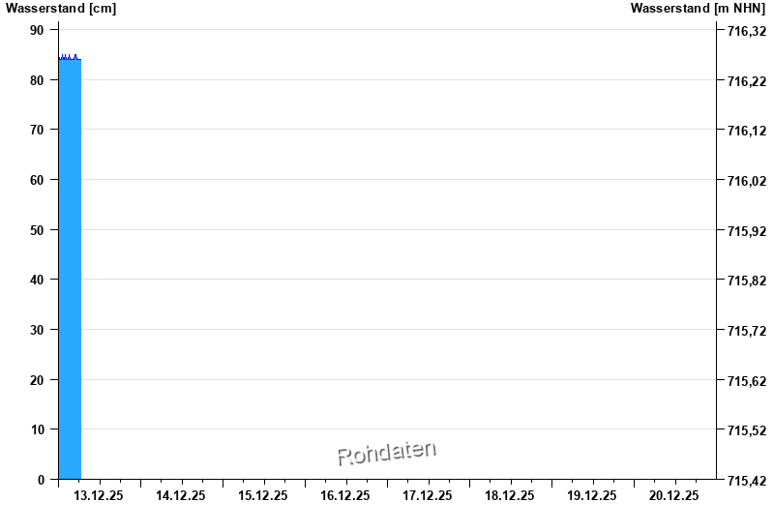Select the 18.12.25 date label
Screen dimensions: 774x532
point(510,495)
